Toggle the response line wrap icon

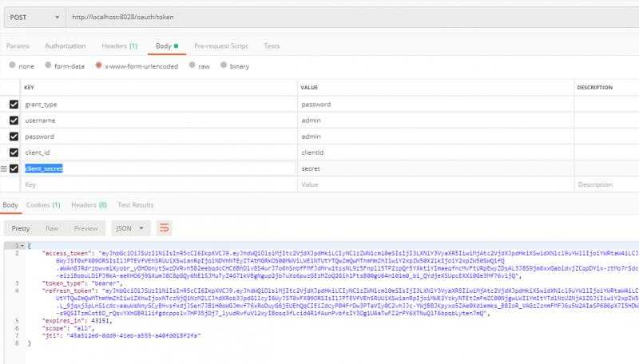[x=165, y=228]
